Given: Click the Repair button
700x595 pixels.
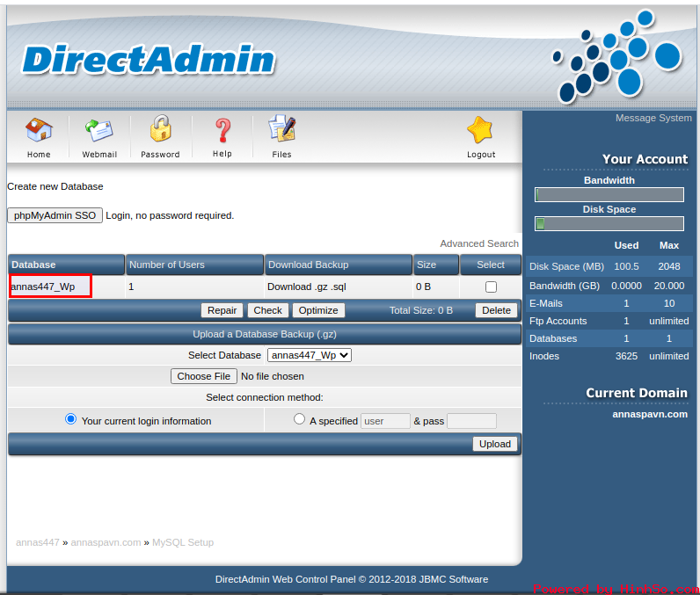Looking at the screenshot, I should click(x=222, y=310).
